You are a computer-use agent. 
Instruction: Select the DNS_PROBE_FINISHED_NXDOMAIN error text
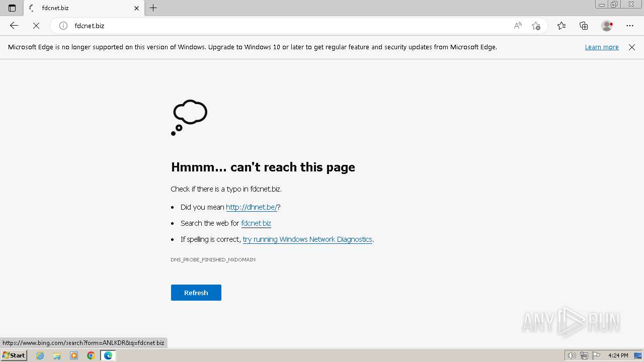pyautogui.click(x=213, y=259)
